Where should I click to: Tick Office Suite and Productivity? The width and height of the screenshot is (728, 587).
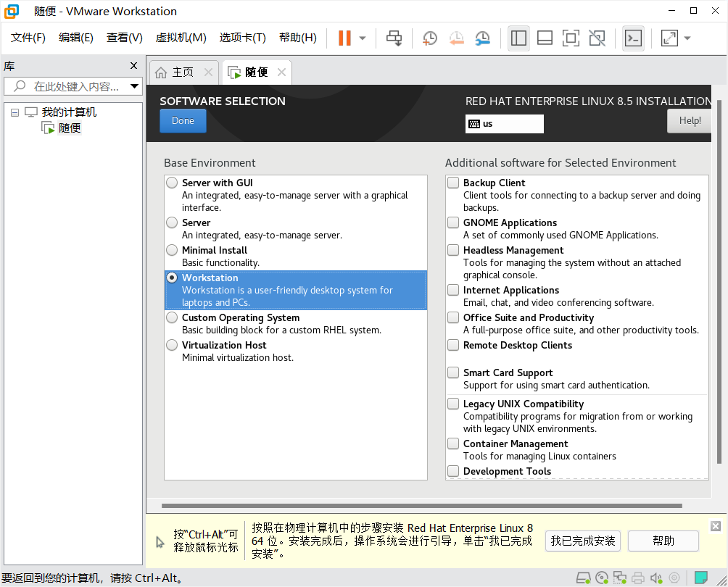coord(453,317)
